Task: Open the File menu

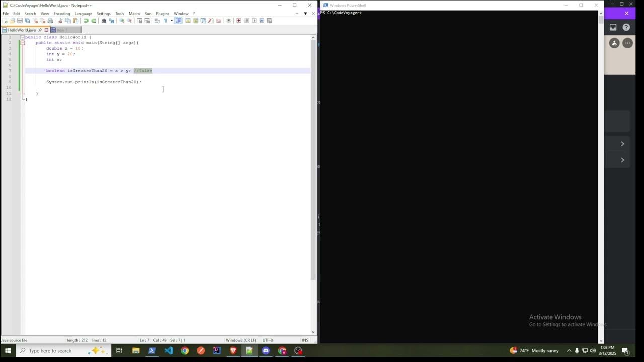Action: tap(6, 14)
